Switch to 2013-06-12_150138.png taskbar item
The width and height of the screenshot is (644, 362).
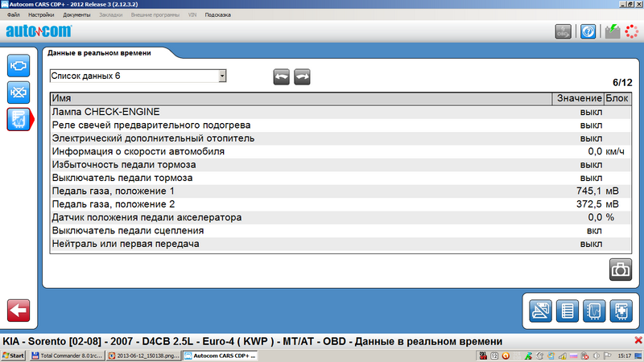144,356
